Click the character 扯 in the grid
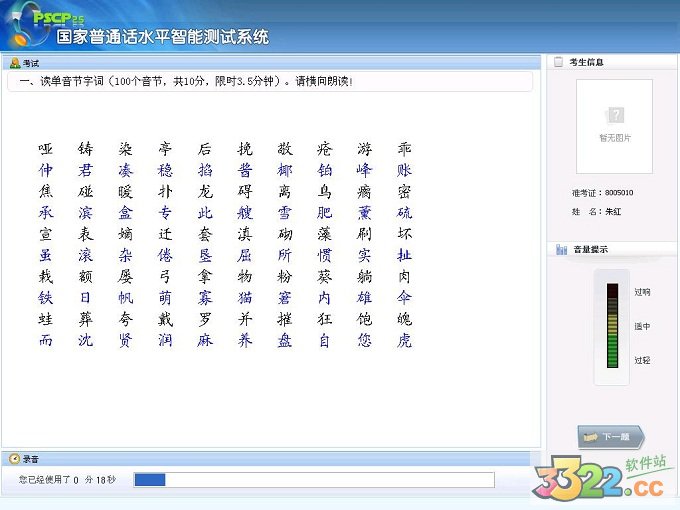 click(404, 255)
